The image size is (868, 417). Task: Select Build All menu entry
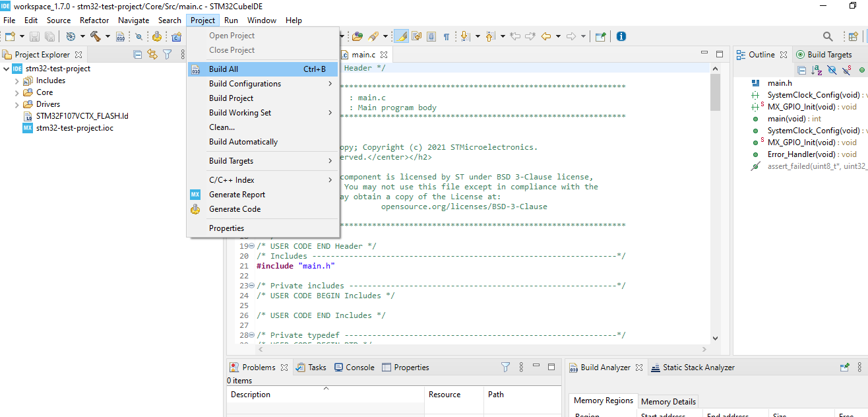coord(224,69)
